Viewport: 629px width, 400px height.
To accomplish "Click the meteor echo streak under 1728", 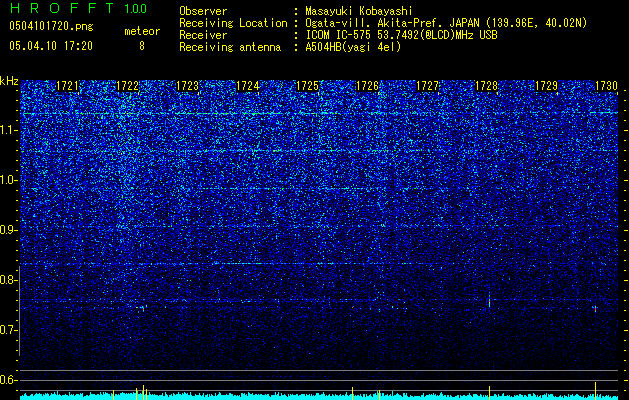I will tap(489, 300).
